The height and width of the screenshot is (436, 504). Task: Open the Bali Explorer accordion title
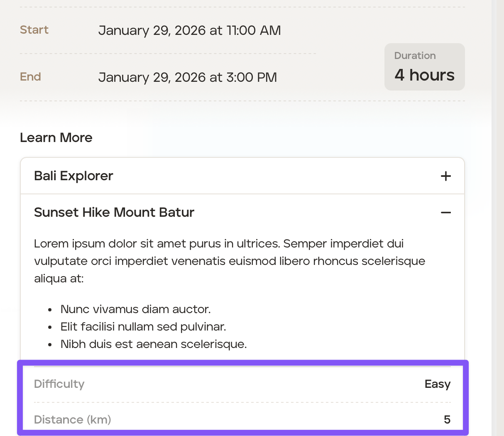coord(73,176)
